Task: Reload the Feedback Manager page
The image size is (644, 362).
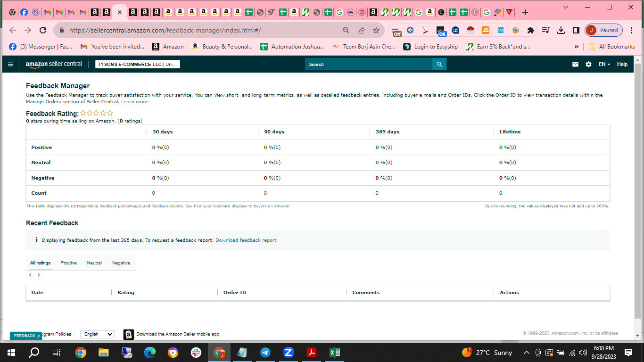Action: coord(43,30)
